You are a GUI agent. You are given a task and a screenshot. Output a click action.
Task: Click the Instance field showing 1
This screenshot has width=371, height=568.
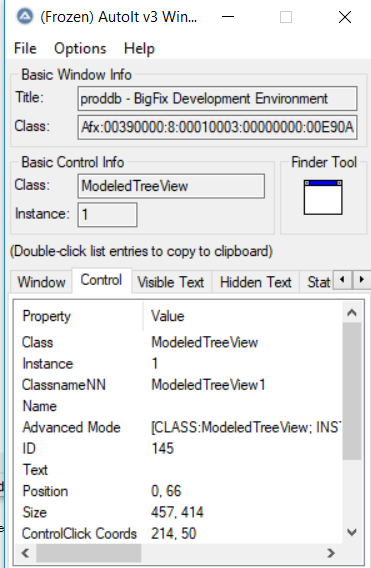click(x=107, y=214)
